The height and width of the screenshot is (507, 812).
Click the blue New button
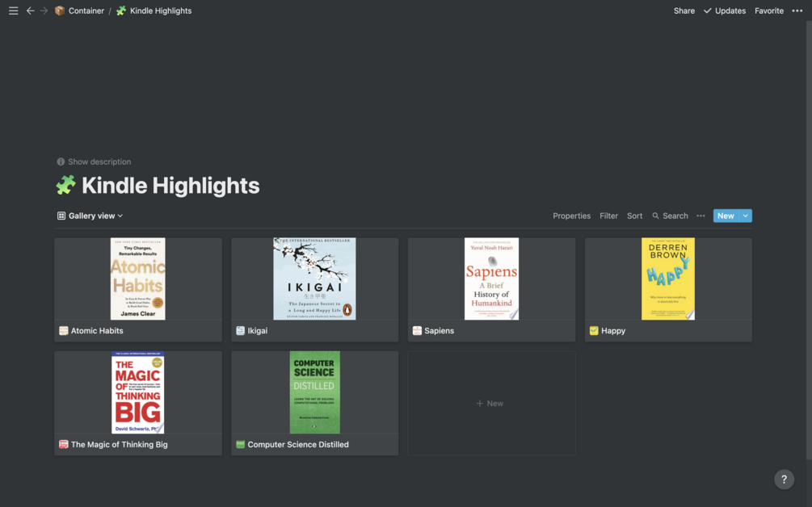(x=726, y=216)
